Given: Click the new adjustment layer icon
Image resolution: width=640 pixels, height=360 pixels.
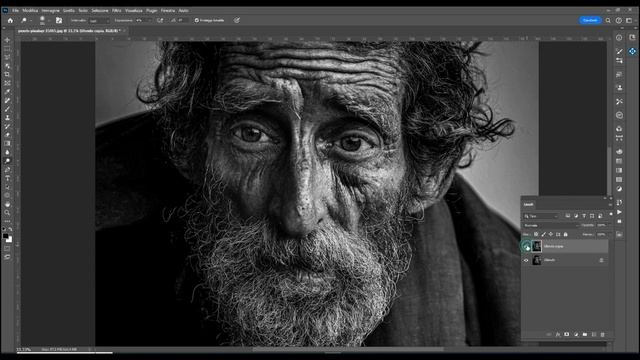Looking at the screenshot, I should [x=576, y=335].
